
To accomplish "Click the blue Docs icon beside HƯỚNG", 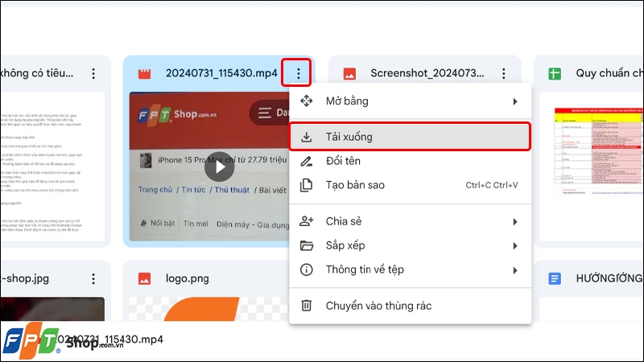I will pyautogui.click(x=555, y=278).
